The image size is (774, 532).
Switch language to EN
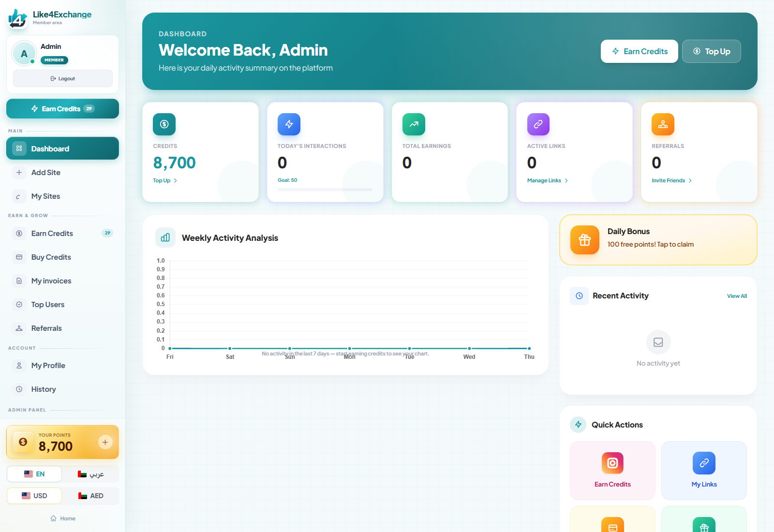(x=34, y=474)
